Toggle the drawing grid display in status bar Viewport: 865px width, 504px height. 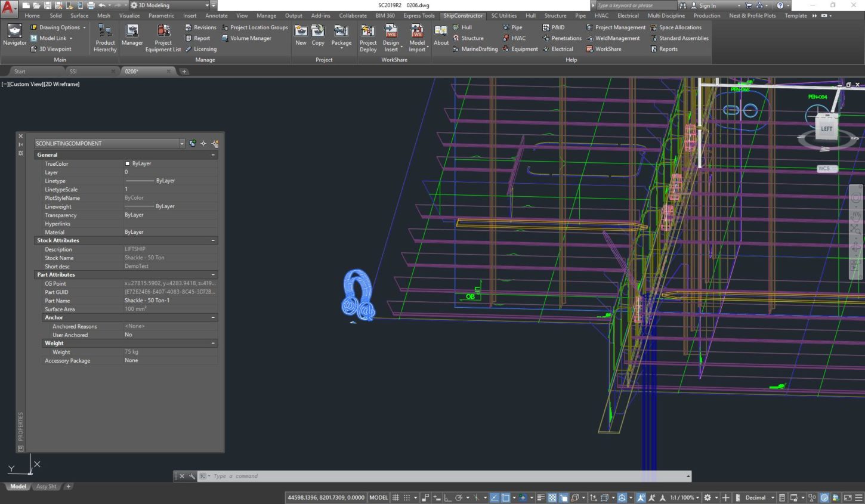click(x=396, y=497)
